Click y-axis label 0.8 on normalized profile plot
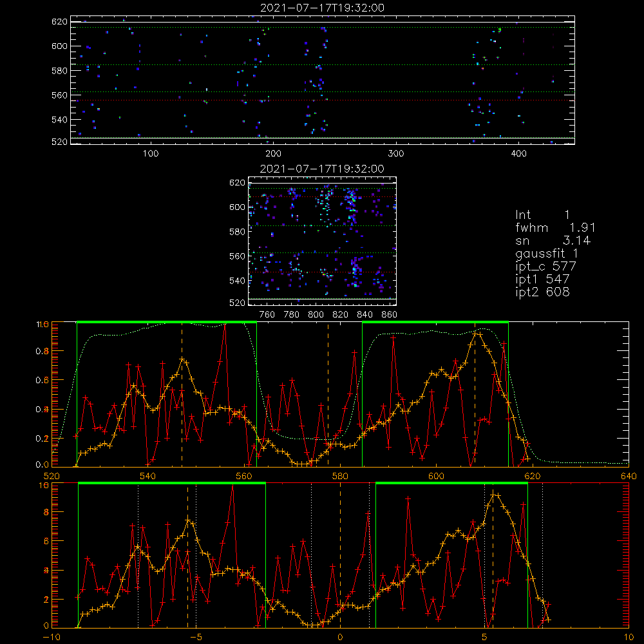644x644 pixels. pos(43,351)
